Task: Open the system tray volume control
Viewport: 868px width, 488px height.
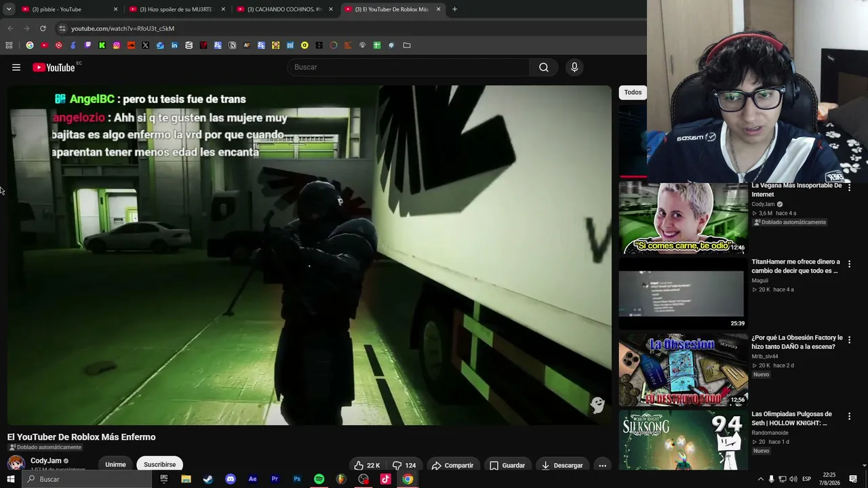Action: pyautogui.click(x=793, y=479)
